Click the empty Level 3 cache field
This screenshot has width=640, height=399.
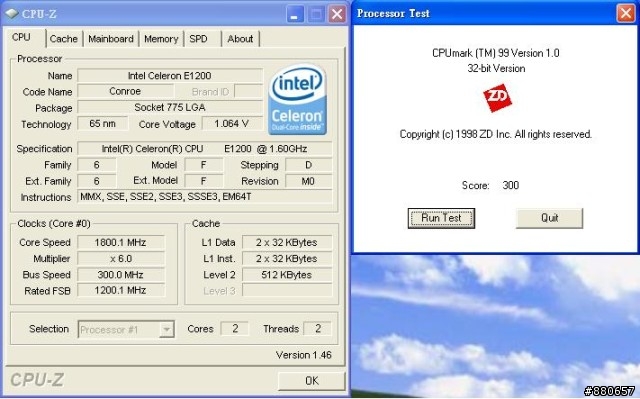click(x=287, y=290)
